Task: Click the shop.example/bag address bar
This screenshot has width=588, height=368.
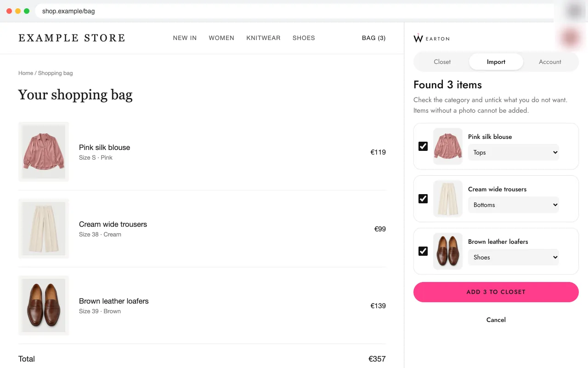Action: coord(294,11)
